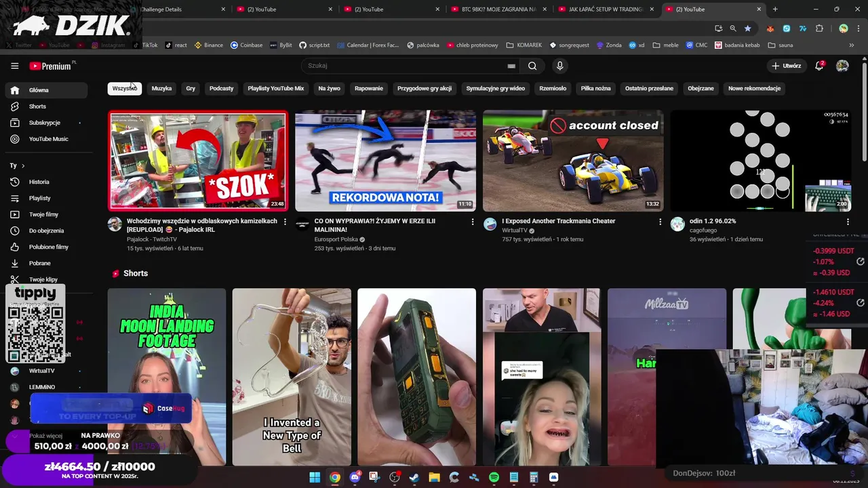Select the Nowe rekomendacje chip
Image resolution: width=868 pixels, height=488 pixels.
[754, 88]
